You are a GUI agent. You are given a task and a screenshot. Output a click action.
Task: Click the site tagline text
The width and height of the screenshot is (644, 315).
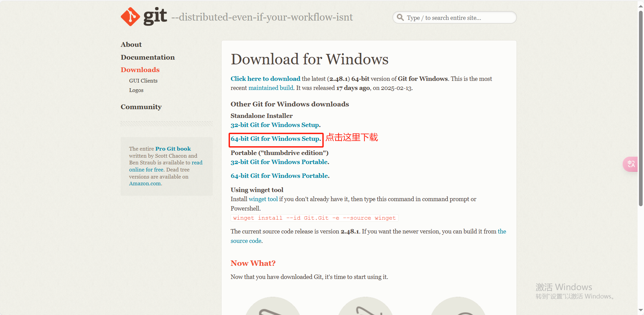tap(262, 17)
